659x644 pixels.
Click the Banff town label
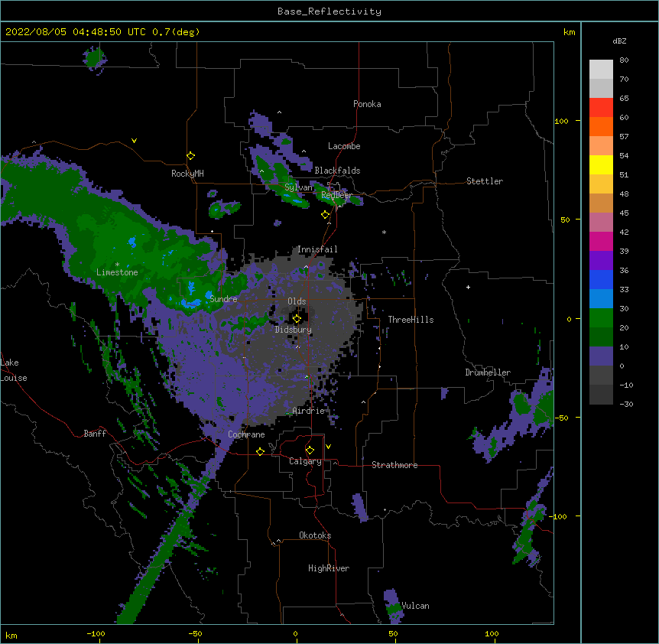pos(95,434)
